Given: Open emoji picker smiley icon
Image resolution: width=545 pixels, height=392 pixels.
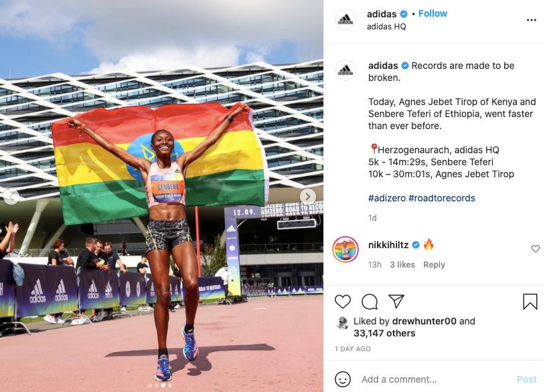Looking at the screenshot, I should click(x=343, y=379).
